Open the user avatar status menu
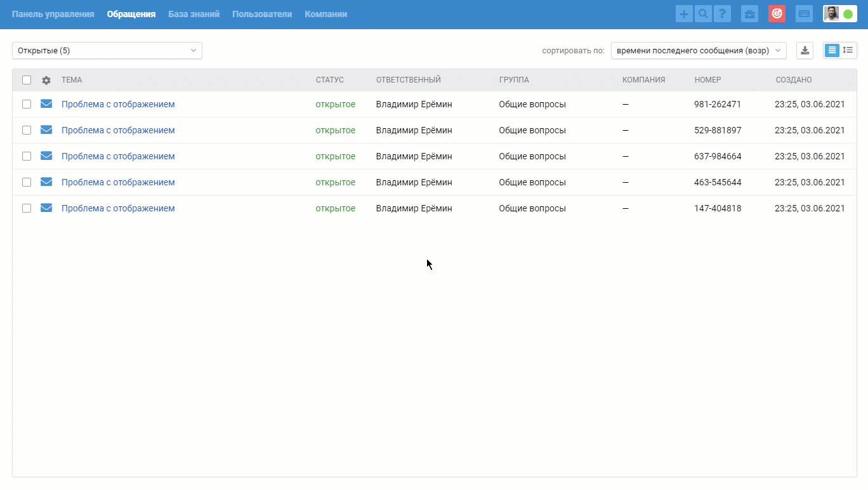Image resolution: width=868 pixels, height=490 pixels. [x=839, y=14]
